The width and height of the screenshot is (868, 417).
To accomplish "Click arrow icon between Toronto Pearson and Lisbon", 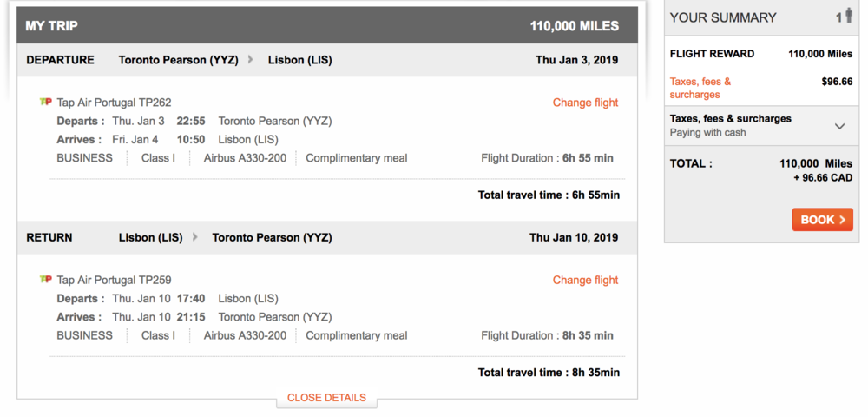I will (251, 60).
